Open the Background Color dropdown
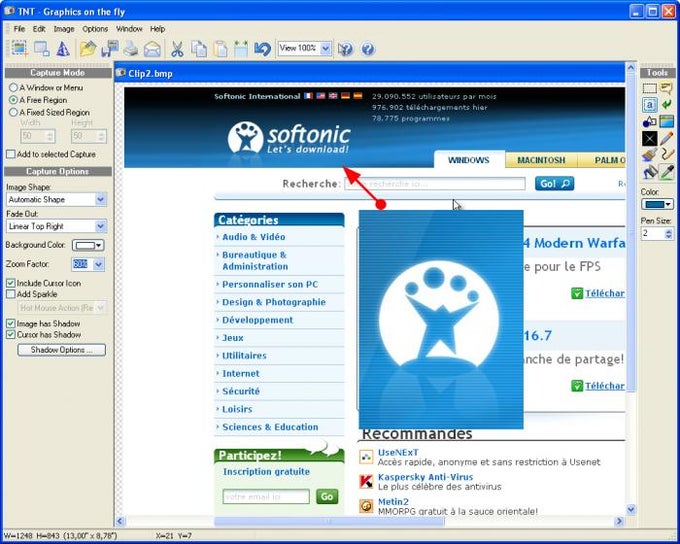680x544 pixels. (88, 246)
